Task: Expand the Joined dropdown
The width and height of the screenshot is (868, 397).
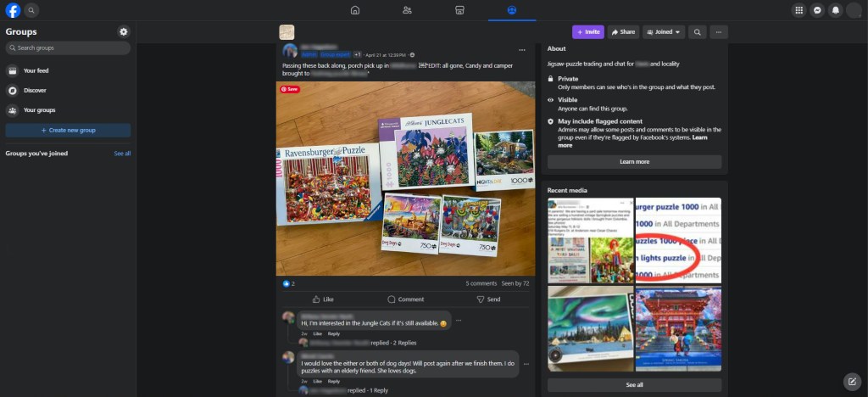Action: pyautogui.click(x=664, y=32)
